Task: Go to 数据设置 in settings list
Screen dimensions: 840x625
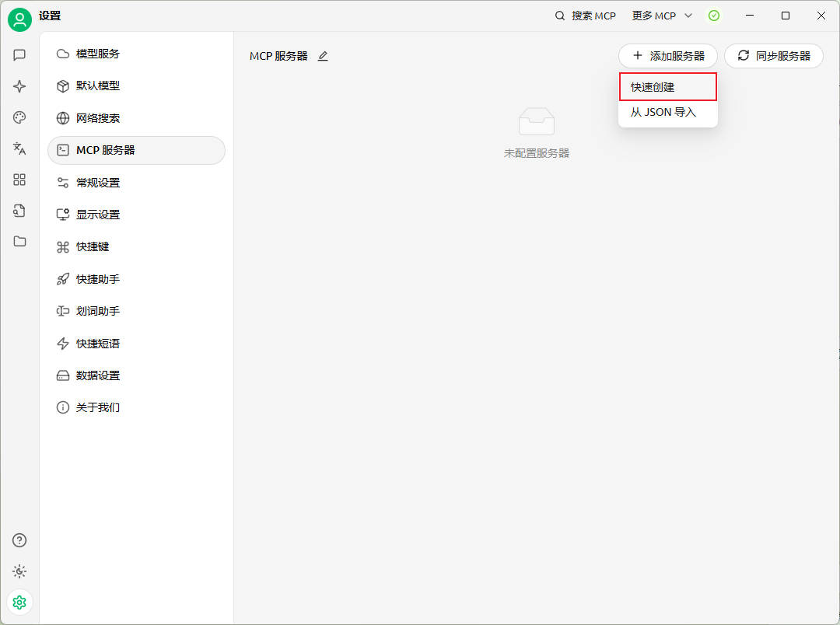Action: click(98, 375)
